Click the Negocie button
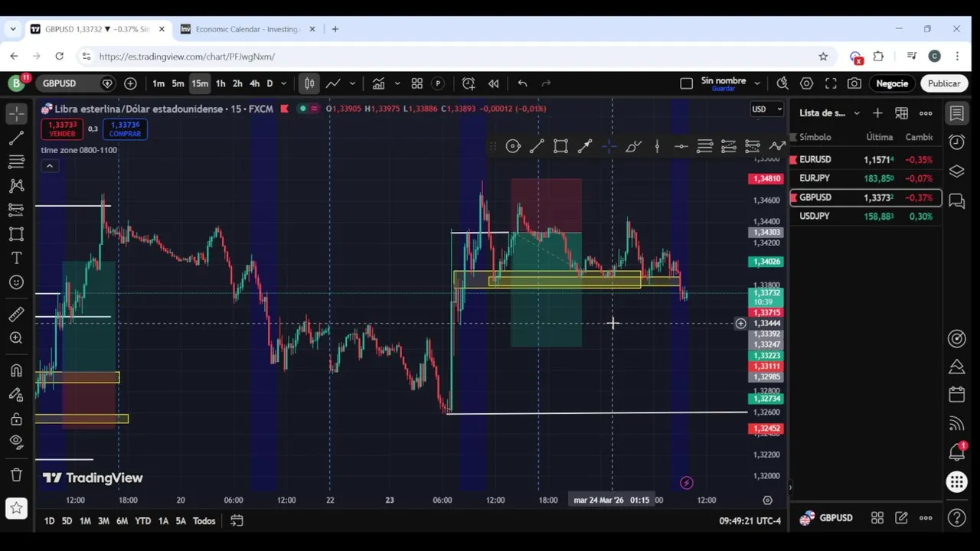Image resolution: width=980 pixels, height=551 pixels. pyautogui.click(x=892, y=83)
